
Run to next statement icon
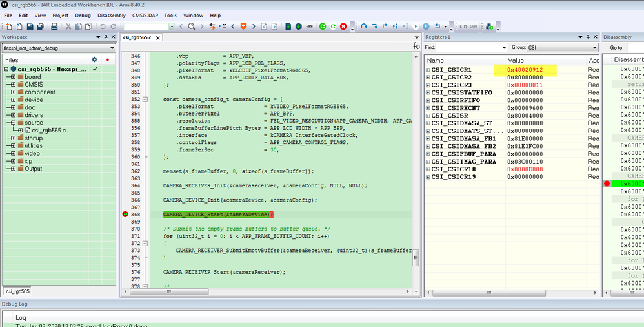[395, 26]
